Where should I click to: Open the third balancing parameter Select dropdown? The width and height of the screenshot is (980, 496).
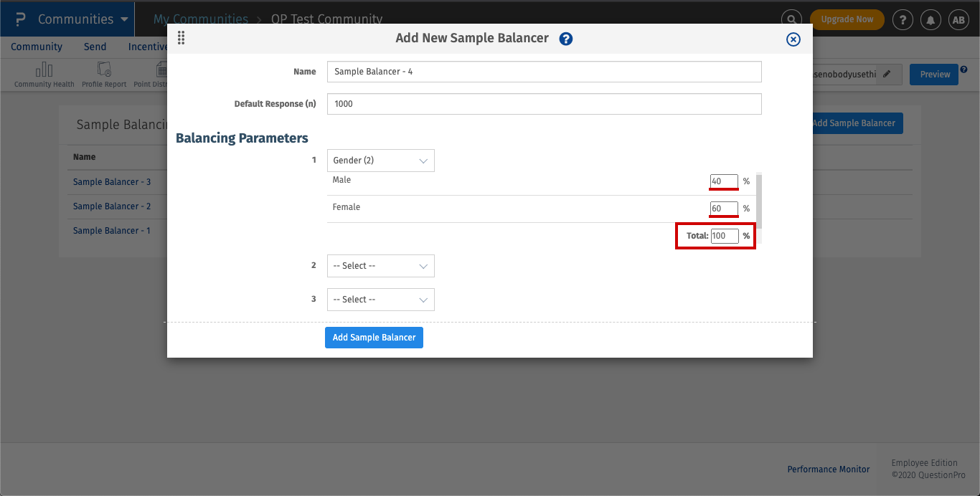click(x=380, y=300)
